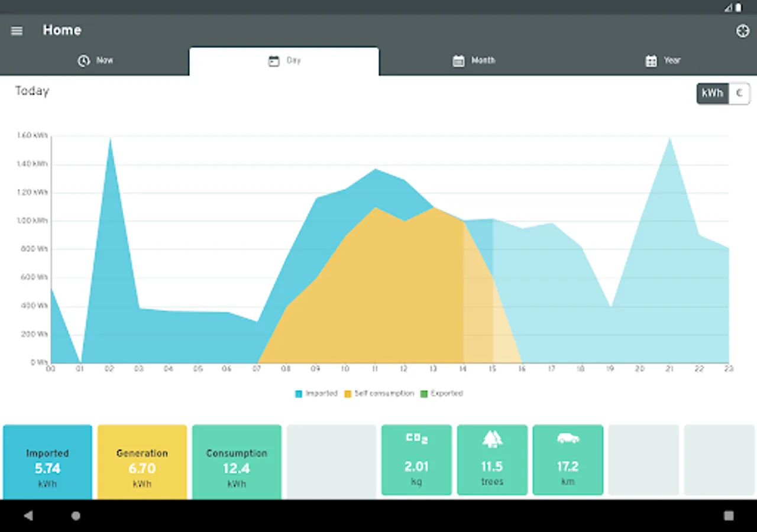Click the yellow Self consumption legend square
The height and width of the screenshot is (532, 757).
(348, 394)
